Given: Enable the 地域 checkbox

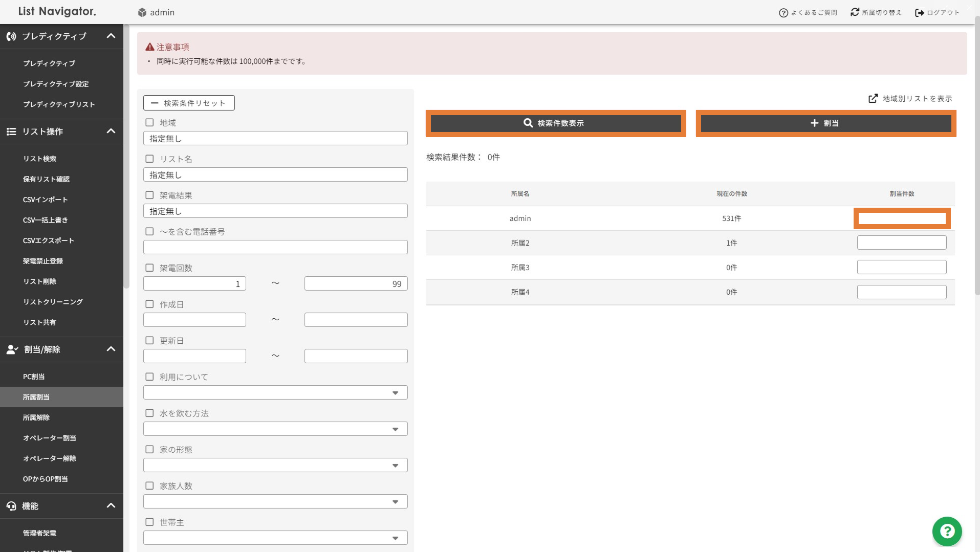Looking at the screenshot, I should [x=149, y=123].
